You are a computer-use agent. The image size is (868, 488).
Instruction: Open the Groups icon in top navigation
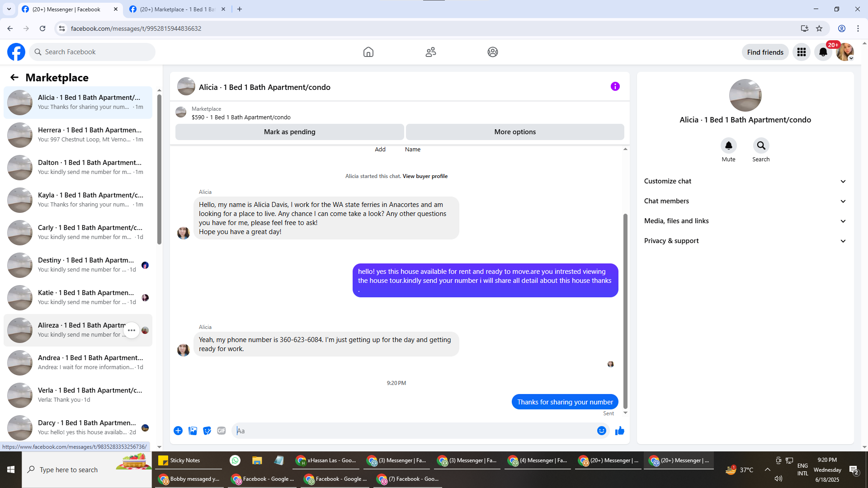tap(493, 52)
